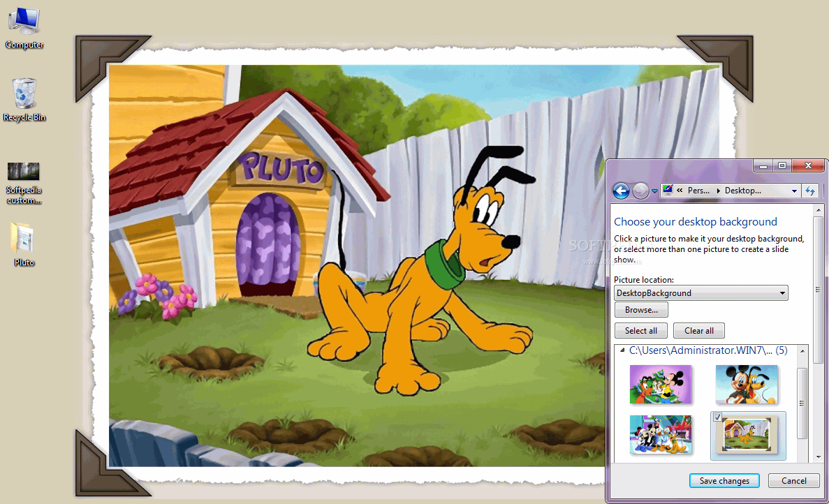The width and height of the screenshot is (829, 504).
Task: Open the Recycle Bin icon
Action: (24, 100)
